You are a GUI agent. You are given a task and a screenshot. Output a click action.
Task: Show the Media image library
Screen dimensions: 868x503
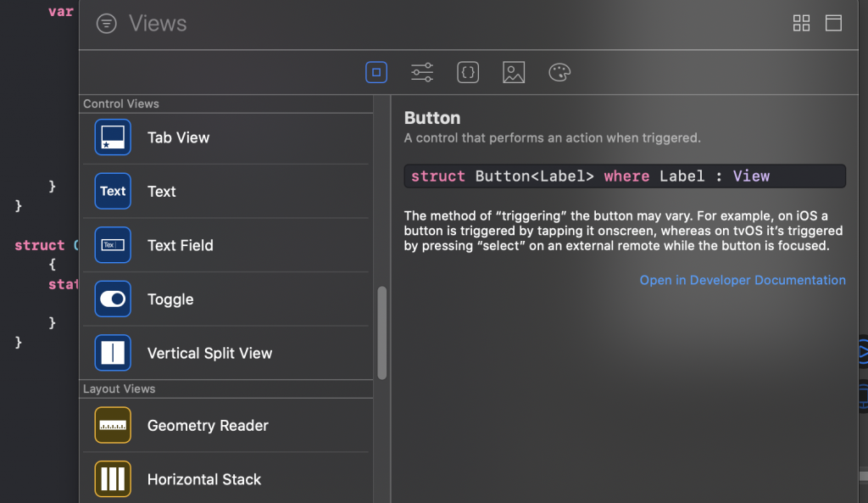514,73
